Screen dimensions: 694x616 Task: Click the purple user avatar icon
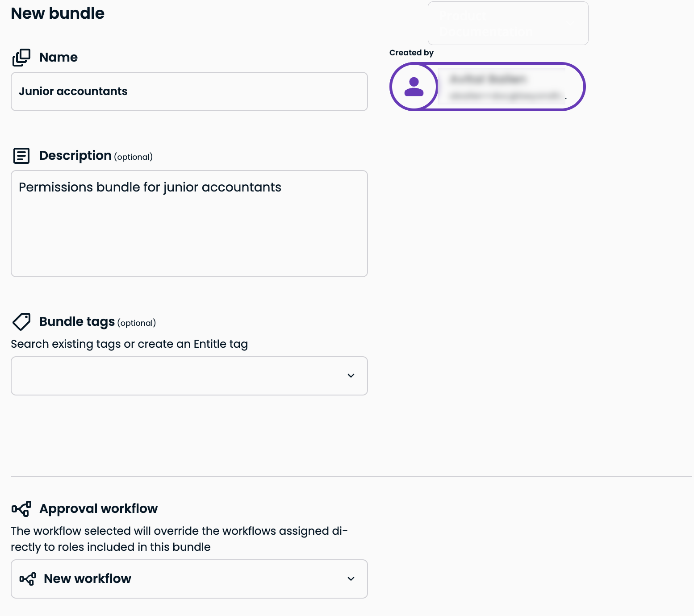pyautogui.click(x=414, y=87)
